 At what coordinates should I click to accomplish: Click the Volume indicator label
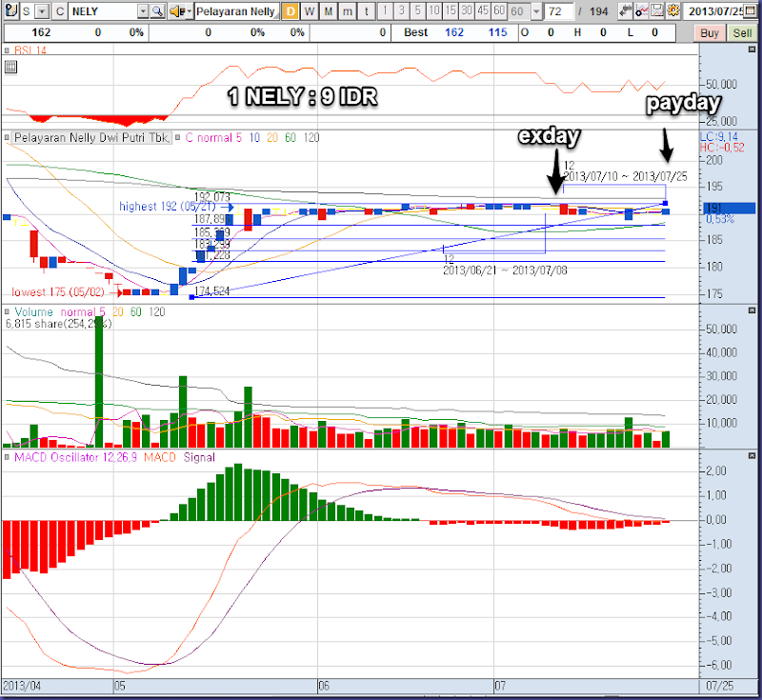click(x=33, y=311)
